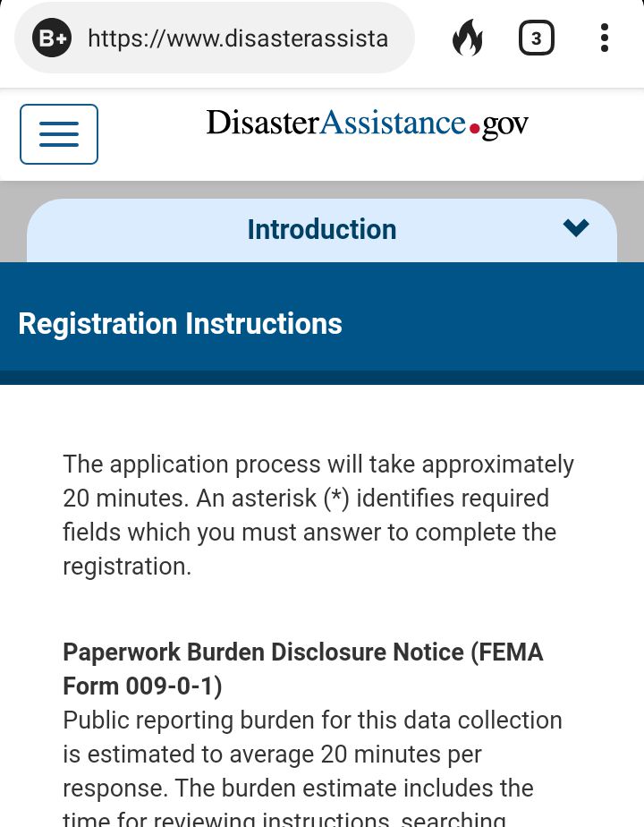Click the red dot in the site logo
This screenshot has width=644, height=827.
click(474, 129)
